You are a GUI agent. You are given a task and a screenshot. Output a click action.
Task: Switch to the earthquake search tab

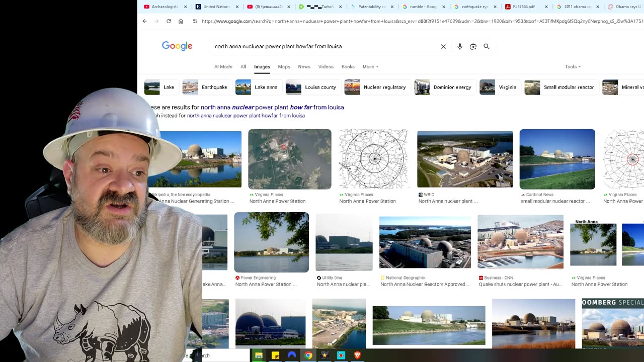[x=474, y=7]
